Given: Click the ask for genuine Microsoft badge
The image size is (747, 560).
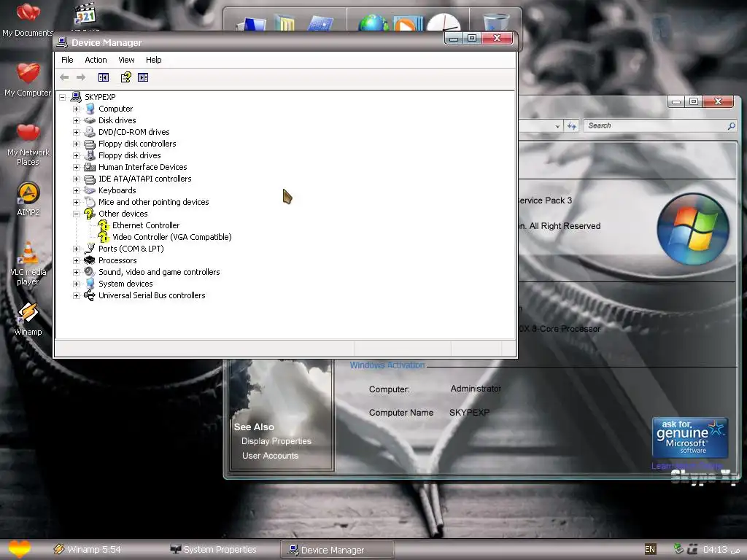Looking at the screenshot, I should (x=690, y=437).
